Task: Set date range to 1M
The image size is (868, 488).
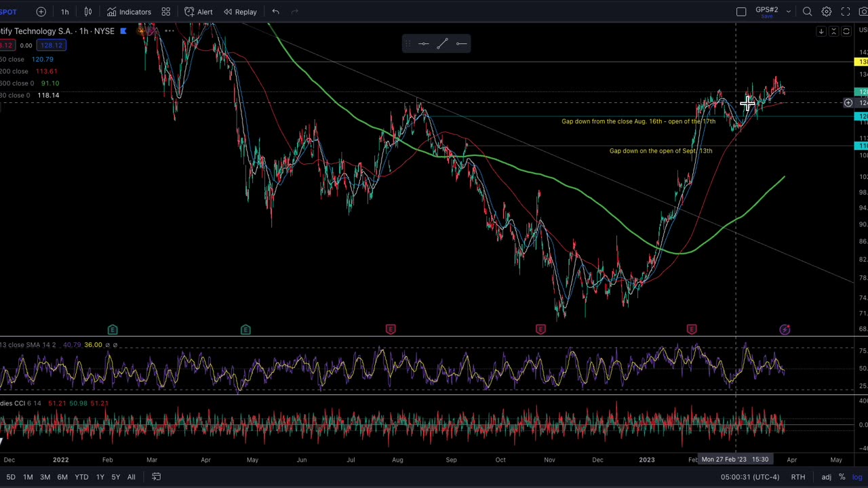Action: pos(28,477)
